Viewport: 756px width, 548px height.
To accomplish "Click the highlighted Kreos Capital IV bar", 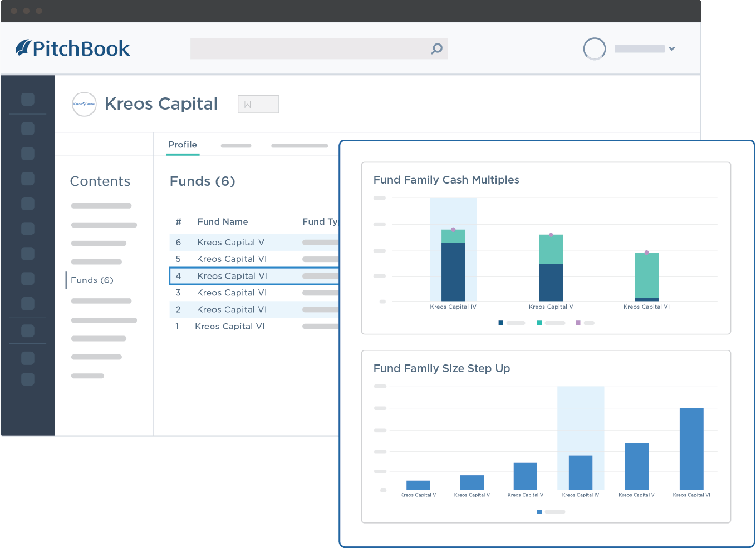I will tap(453, 267).
